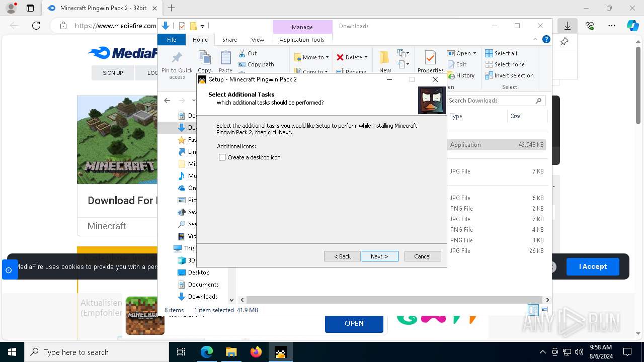The width and height of the screenshot is (644, 362).
Task: Switch to the View ribbon tab
Action: 258,40
